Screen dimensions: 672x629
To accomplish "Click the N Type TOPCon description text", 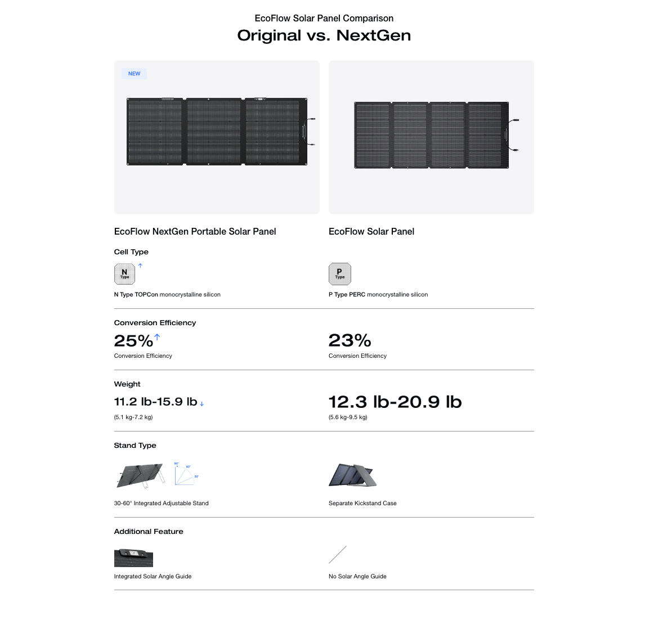I will pos(167,294).
